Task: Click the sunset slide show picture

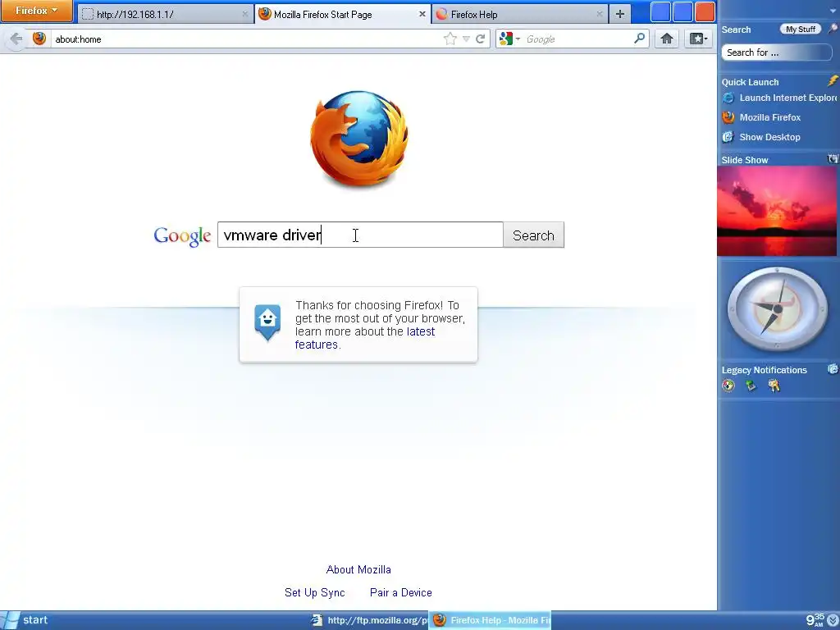Action: point(776,211)
